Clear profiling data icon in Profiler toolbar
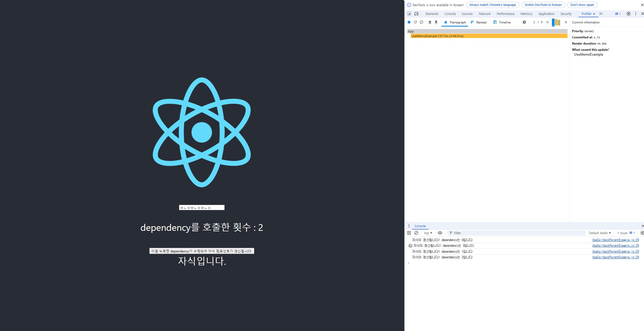This screenshot has height=331, width=644. [421, 22]
